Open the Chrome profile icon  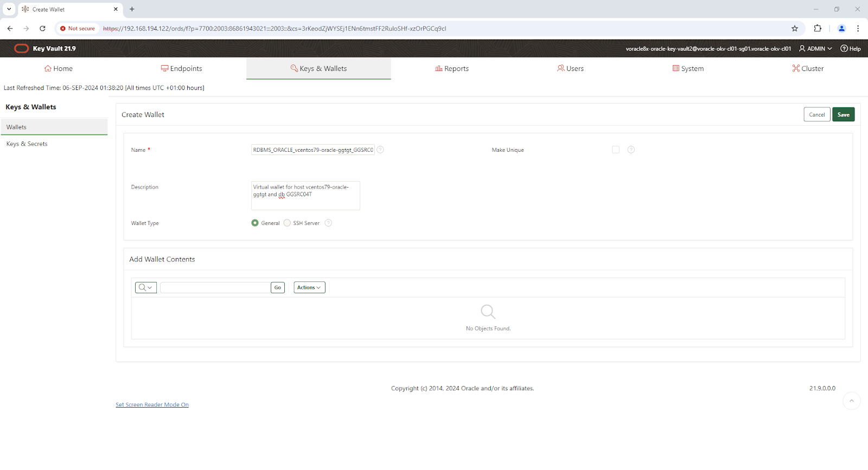841,28
